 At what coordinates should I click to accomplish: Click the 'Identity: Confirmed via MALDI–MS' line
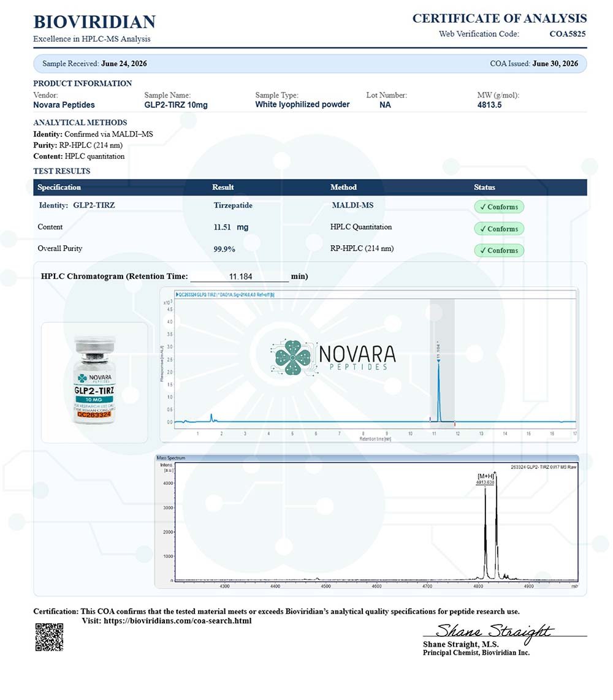(x=93, y=134)
